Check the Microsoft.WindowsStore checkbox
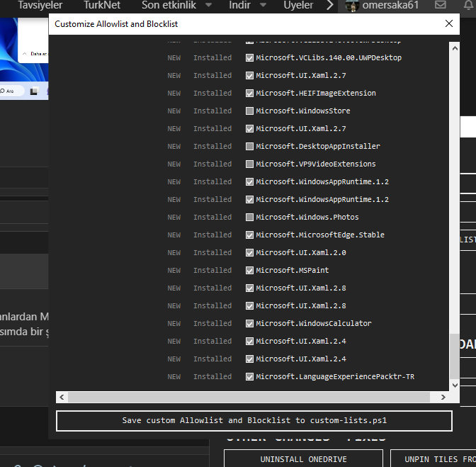476x467 pixels. coord(249,111)
